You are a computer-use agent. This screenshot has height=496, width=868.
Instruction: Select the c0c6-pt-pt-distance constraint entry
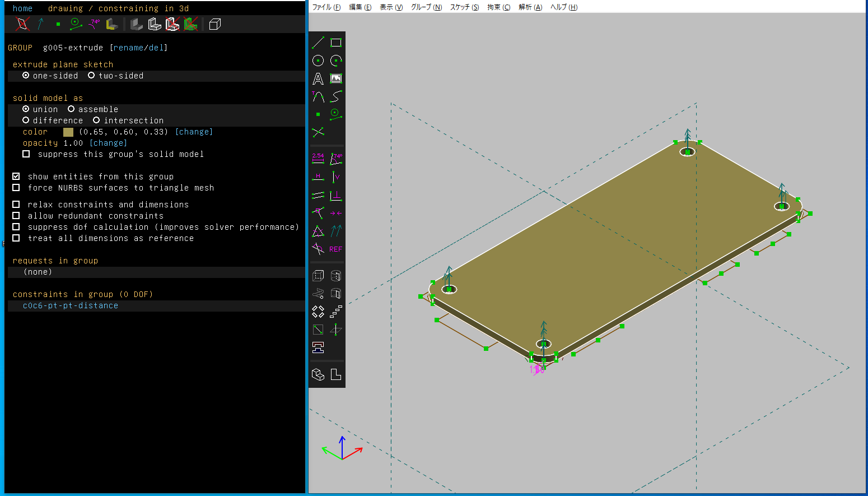point(71,305)
